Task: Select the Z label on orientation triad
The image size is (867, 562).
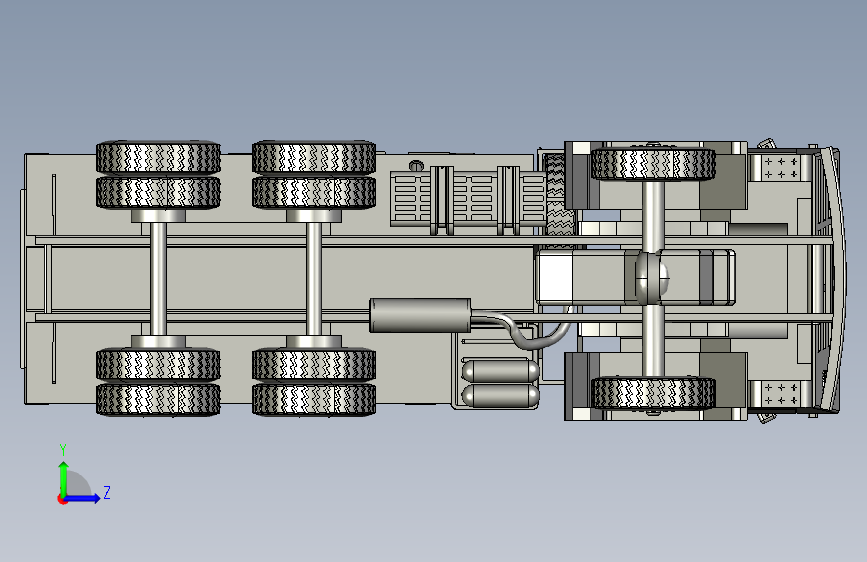Action: click(x=107, y=492)
